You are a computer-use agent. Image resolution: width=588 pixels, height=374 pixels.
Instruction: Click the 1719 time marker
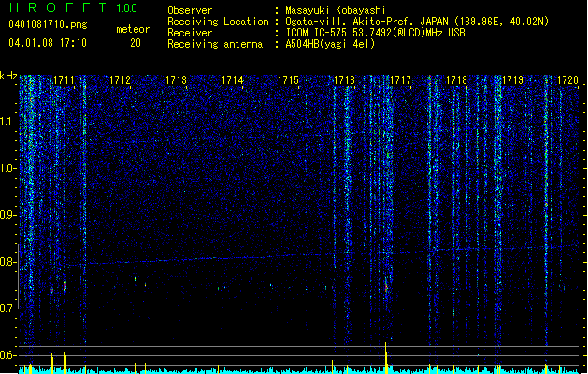pos(512,80)
